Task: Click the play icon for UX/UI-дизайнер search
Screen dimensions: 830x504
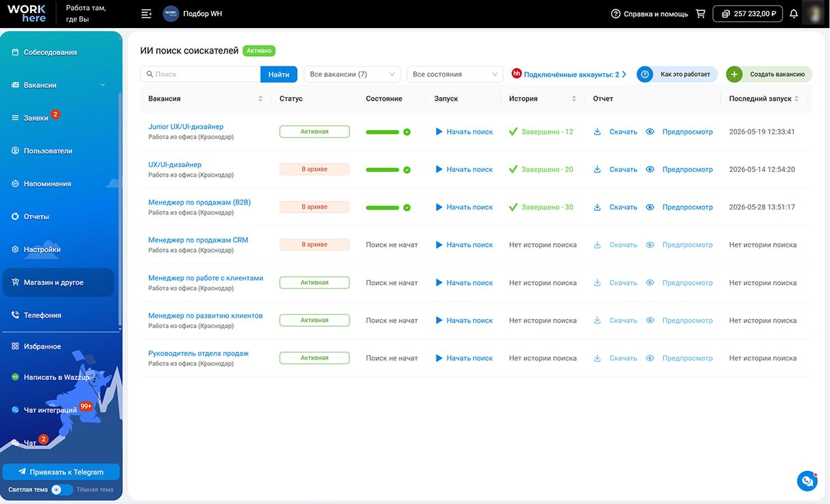Action: coord(439,169)
